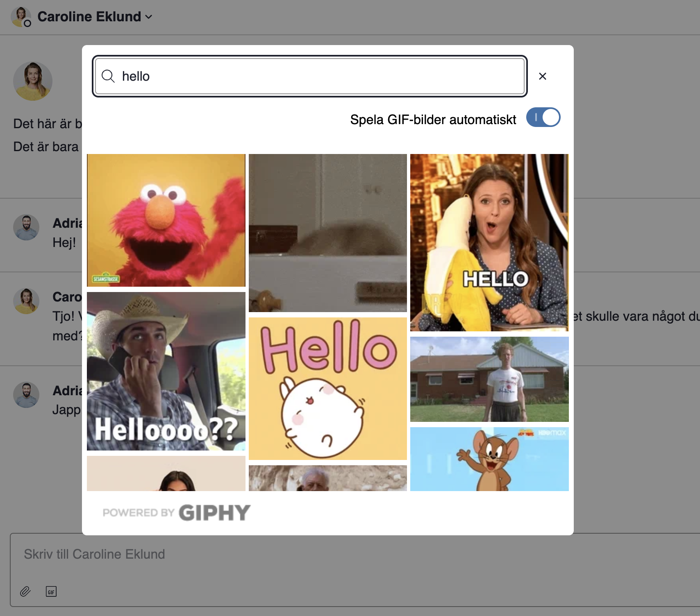Click the magnifying glass search icon

pyautogui.click(x=108, y=76)
